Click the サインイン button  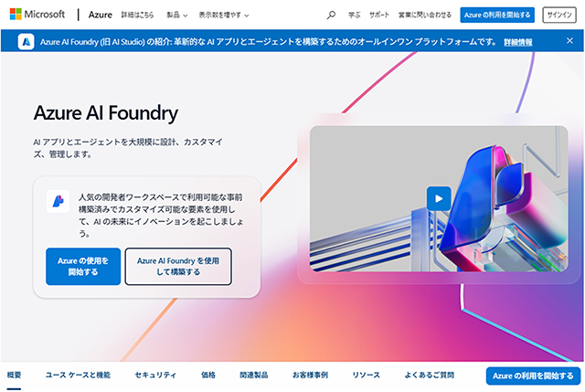coord(559,15)
